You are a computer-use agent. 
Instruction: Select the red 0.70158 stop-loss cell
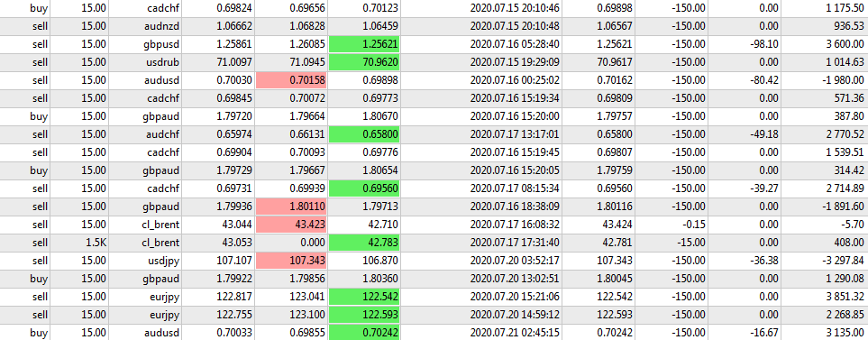coord(291,80)
